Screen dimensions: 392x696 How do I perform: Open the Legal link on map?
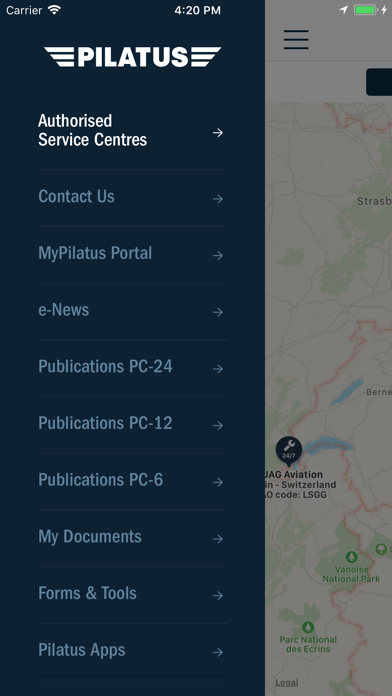(x=286, y=683)
